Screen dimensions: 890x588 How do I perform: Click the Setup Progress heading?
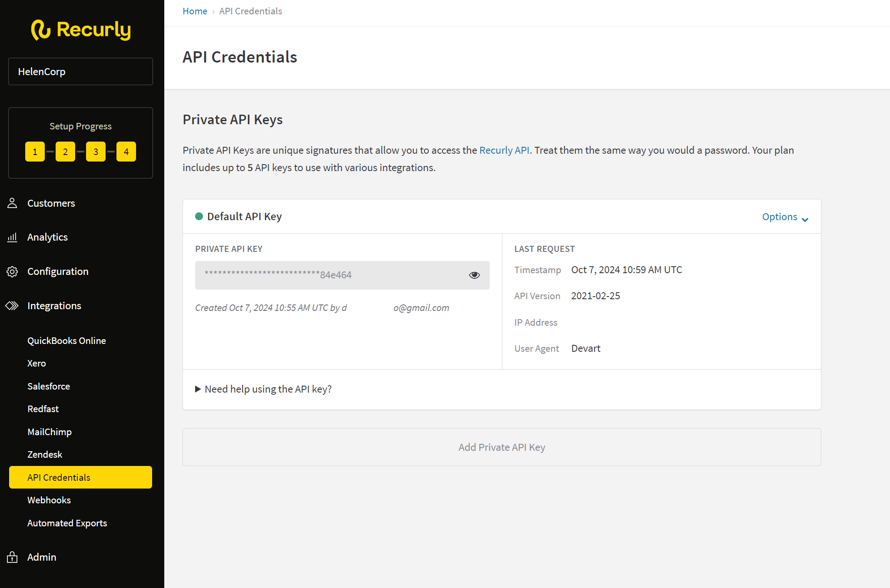(80, 126)
